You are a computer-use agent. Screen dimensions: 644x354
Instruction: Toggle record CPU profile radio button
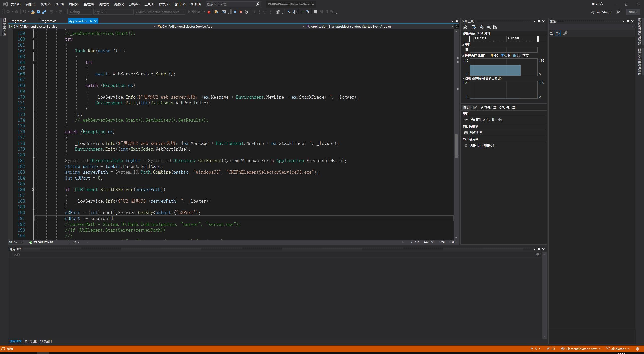click(x=466, y=146)
